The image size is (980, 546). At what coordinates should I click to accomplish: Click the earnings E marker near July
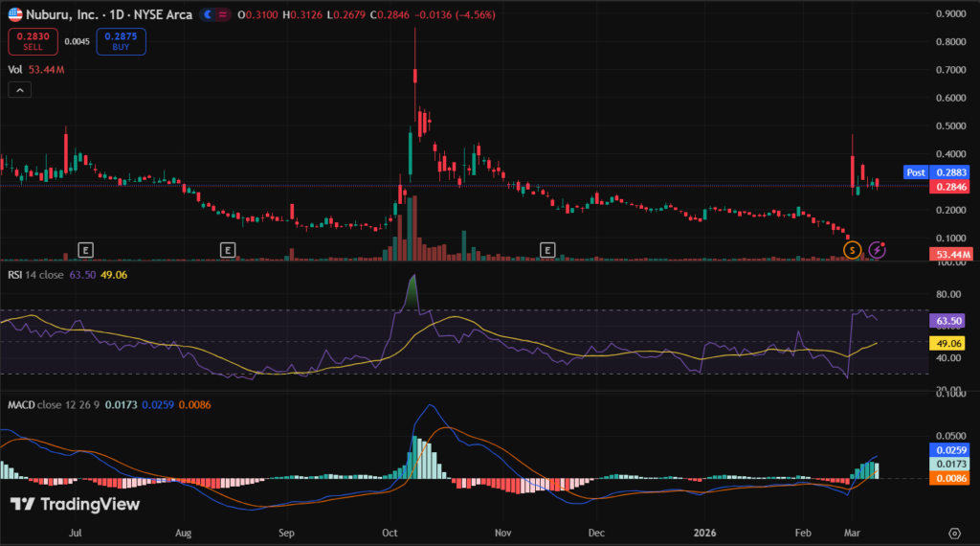(x=86, y=250)
